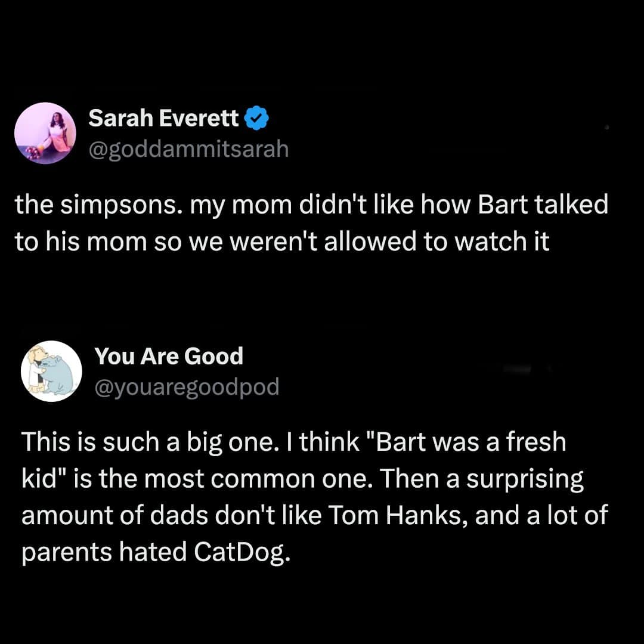
Task: Open the You Are Good display name
Action: pos(169,357)
